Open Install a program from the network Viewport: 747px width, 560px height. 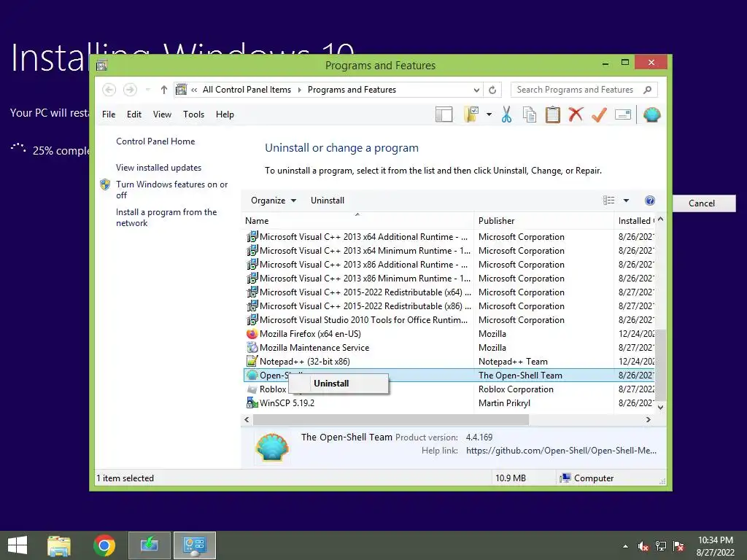coord(166,217)
